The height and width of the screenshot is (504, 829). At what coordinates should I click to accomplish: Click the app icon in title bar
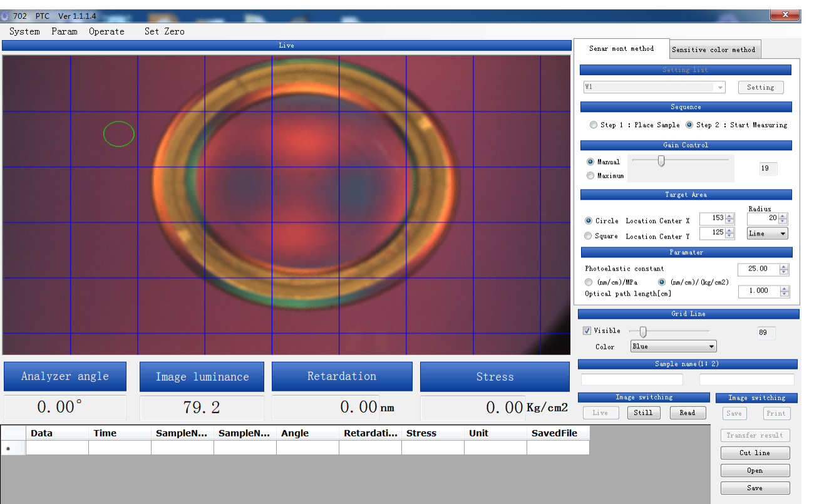[x=6, y=16]
